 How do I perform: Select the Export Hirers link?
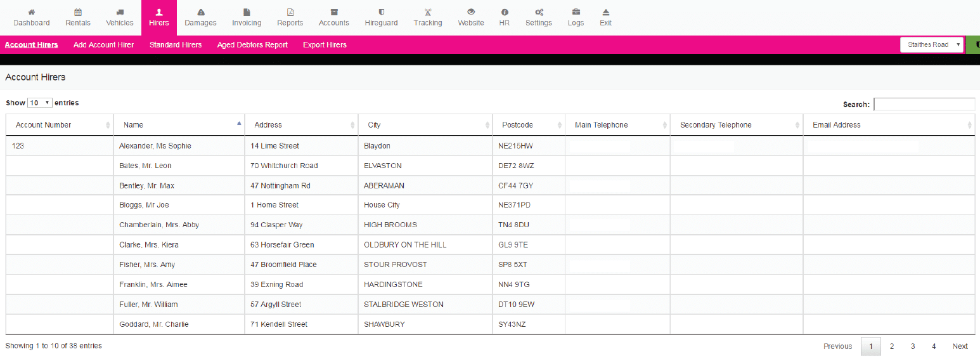click(x=325, y=44)
